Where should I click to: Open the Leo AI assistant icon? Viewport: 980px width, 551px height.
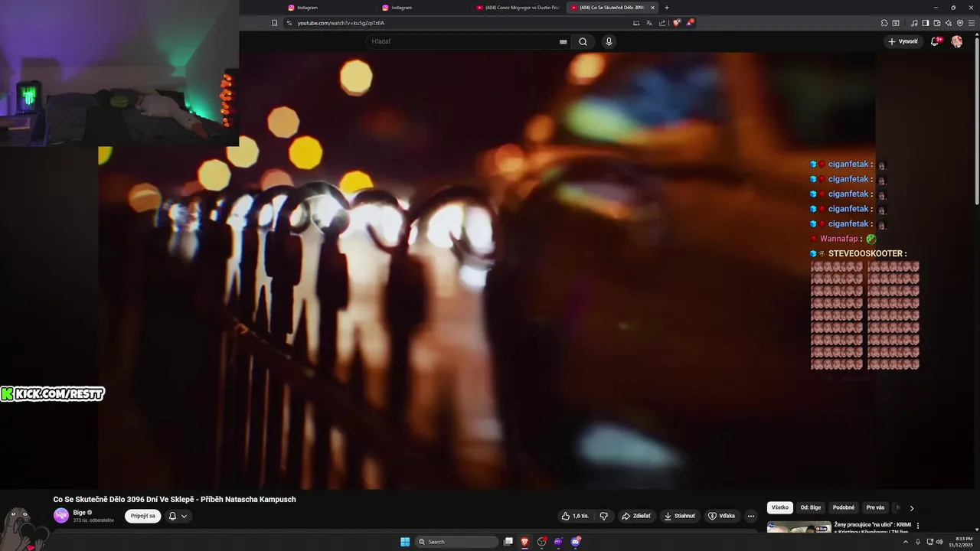[x=949, y=23]
